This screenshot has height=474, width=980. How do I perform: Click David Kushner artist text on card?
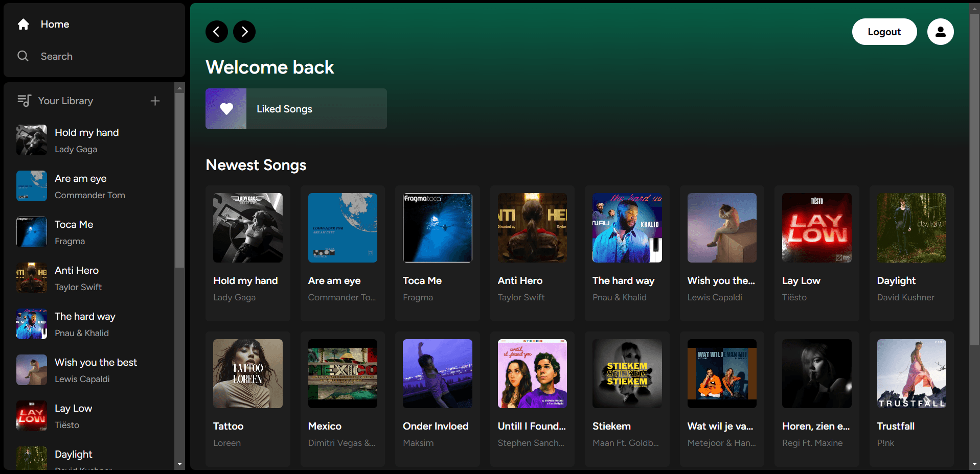pyautogui.click(x=905, y=297)
